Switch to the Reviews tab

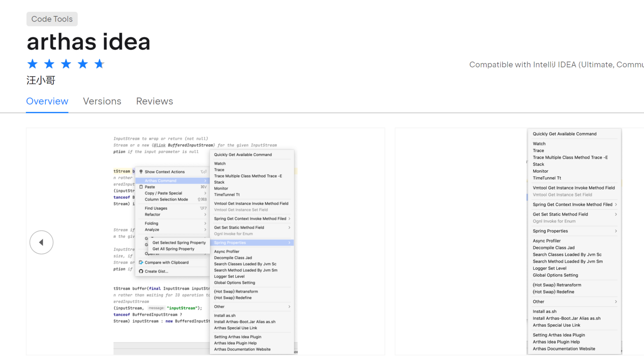click(x=154, y=101)
